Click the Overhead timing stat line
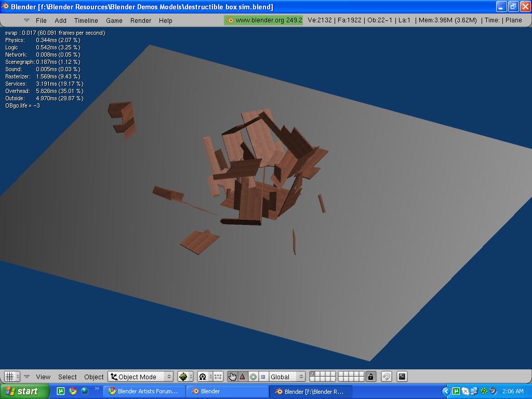 click(44, 91)
